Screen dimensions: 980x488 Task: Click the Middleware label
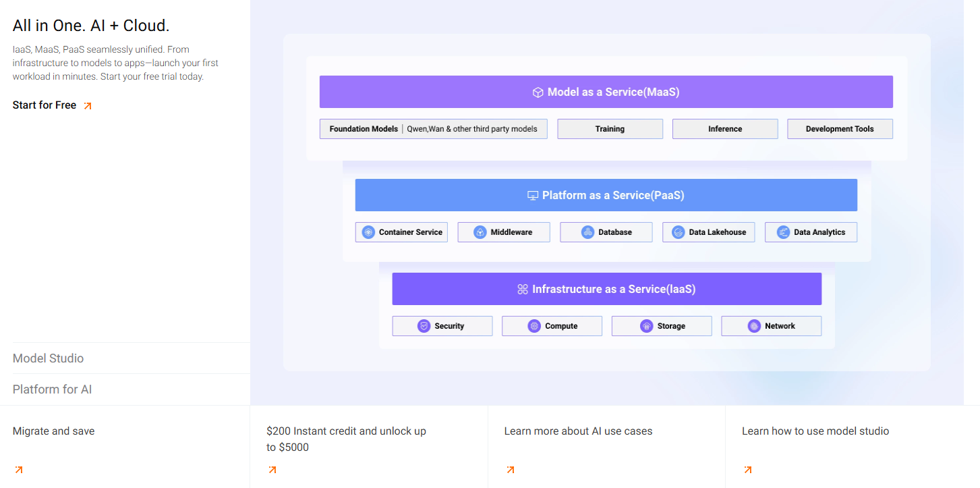[511, 232]
